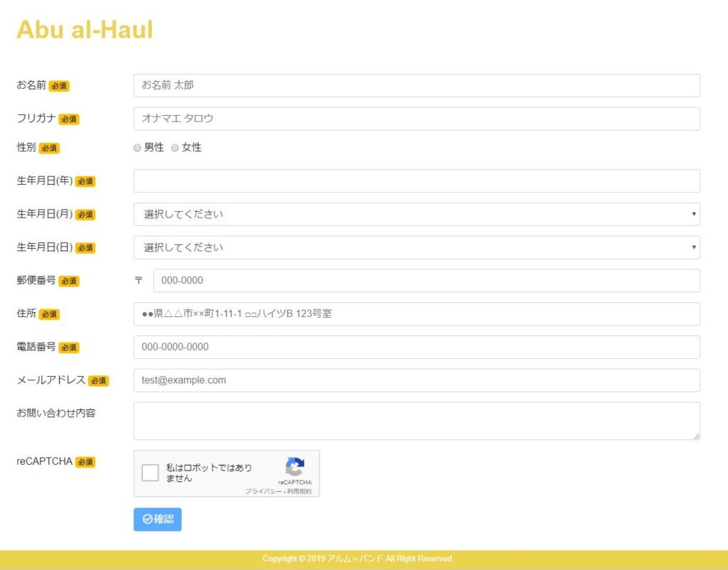Open the reCAPTCHA プライバシー link
Image resolution: width=728 pixels, height=570 pixels.
point(263,491)
